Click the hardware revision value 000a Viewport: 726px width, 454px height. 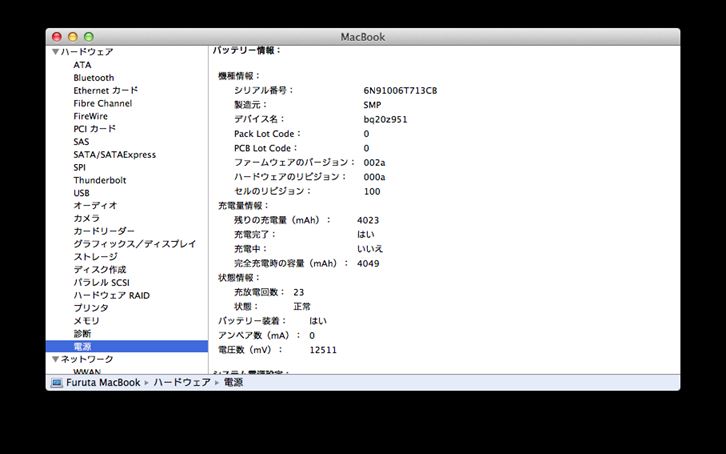pyautogui.click(x=374, y=177)
